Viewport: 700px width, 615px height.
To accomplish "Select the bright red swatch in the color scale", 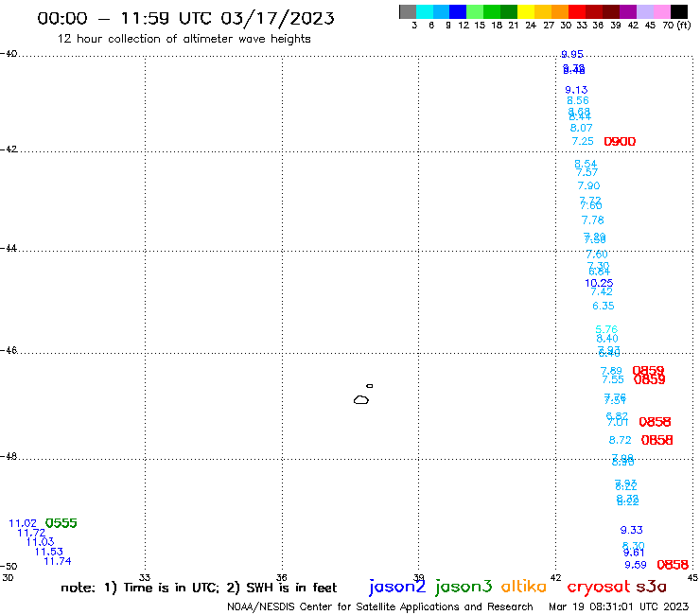I will [577, 11].
